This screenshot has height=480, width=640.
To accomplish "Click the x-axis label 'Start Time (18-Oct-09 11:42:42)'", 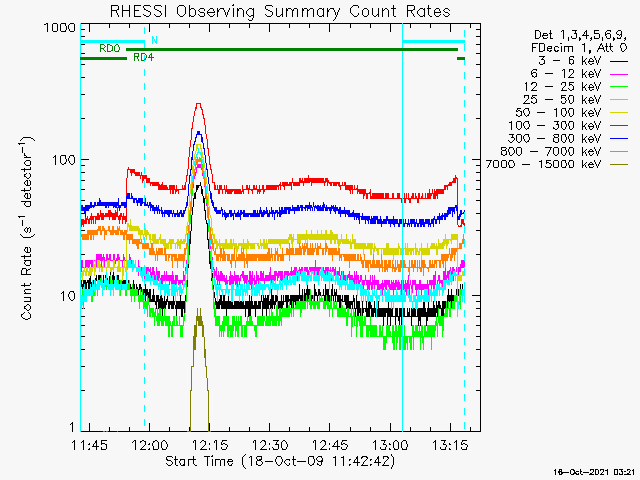I will 280,461.
